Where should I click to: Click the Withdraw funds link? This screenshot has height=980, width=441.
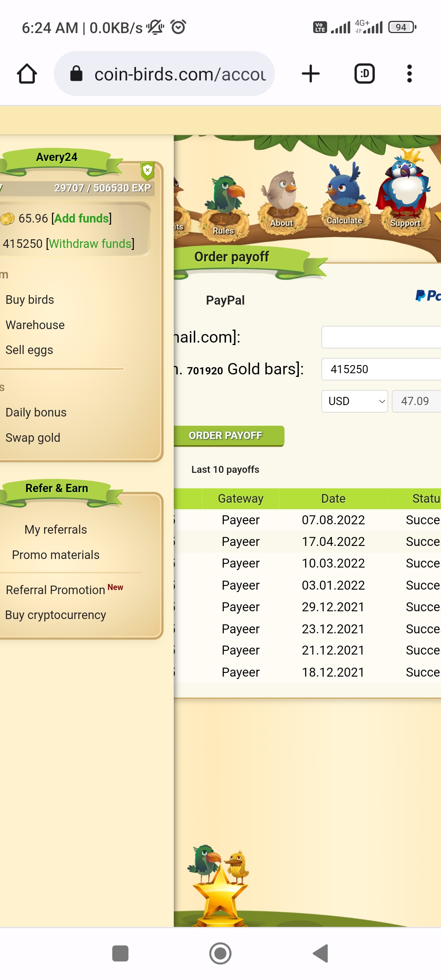[x=90, y=244]
